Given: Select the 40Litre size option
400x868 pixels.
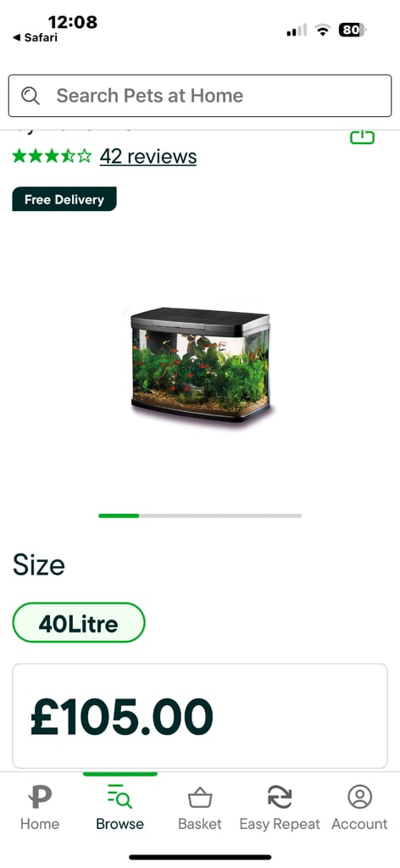Looking at the screenshot, I should tap(79, 623).
